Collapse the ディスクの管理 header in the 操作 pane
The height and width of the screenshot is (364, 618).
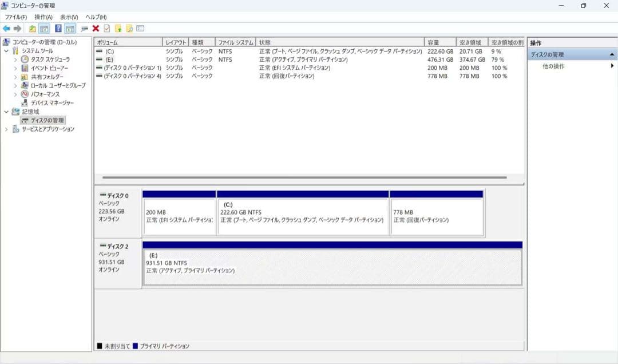(x=612, y=54)
